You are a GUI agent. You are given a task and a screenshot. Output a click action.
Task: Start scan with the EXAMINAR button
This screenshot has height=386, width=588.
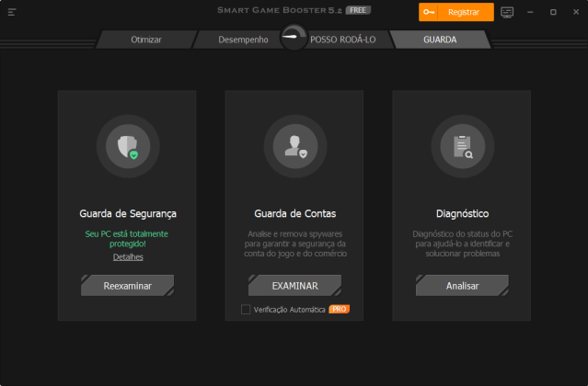pos(295,286)
